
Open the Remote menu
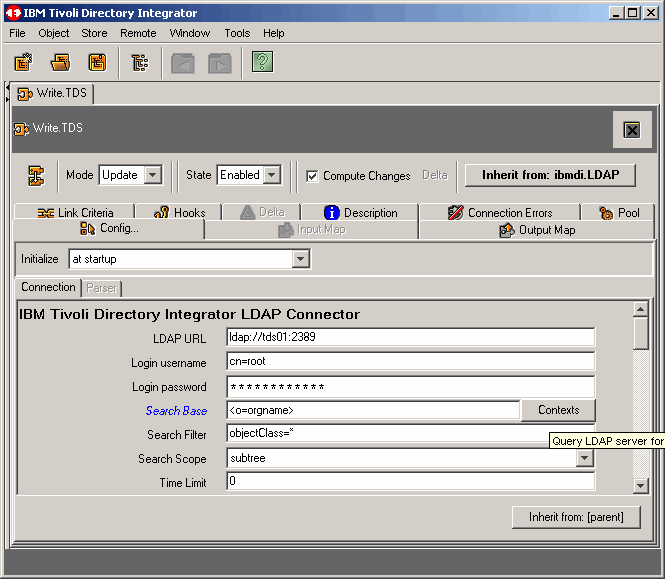(x=138, y=33)
